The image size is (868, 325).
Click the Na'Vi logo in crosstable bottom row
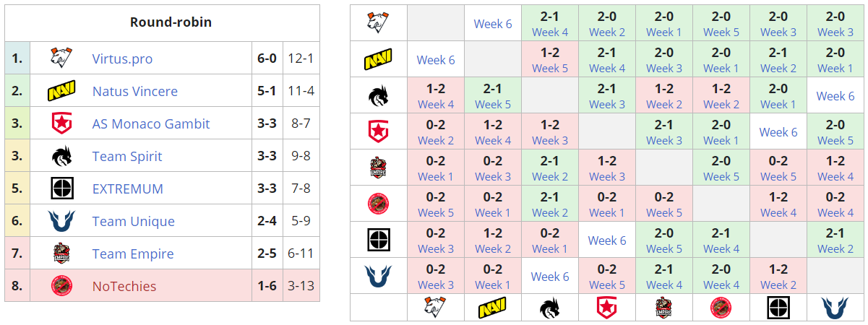pyautogui.click(x=492, y=308)
